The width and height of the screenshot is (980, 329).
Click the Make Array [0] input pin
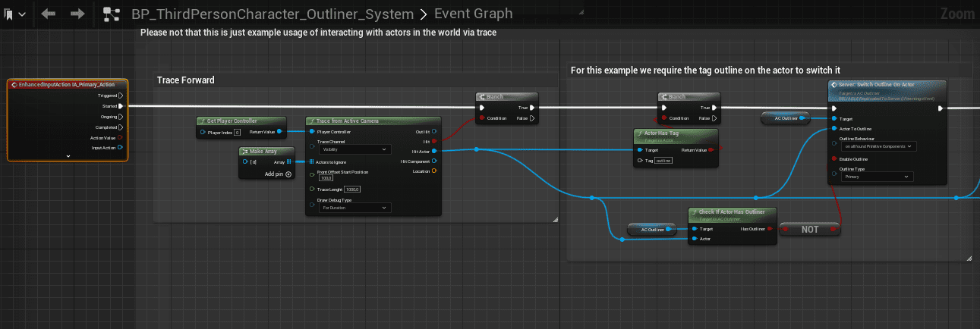245,162
